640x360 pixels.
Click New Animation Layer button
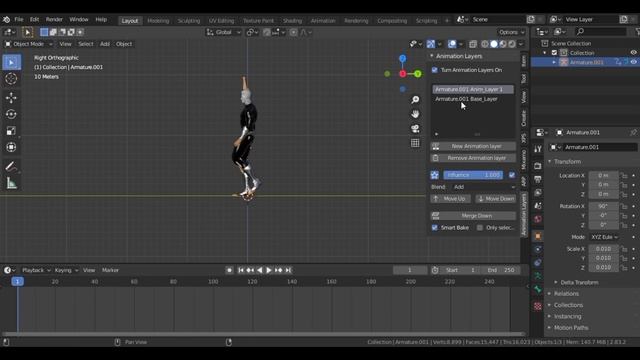coord(473,146)
